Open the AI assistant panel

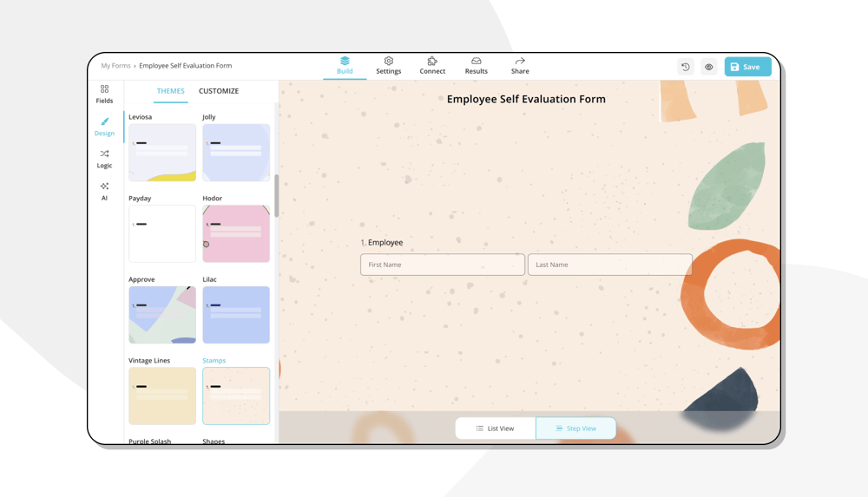pos(104,191)
